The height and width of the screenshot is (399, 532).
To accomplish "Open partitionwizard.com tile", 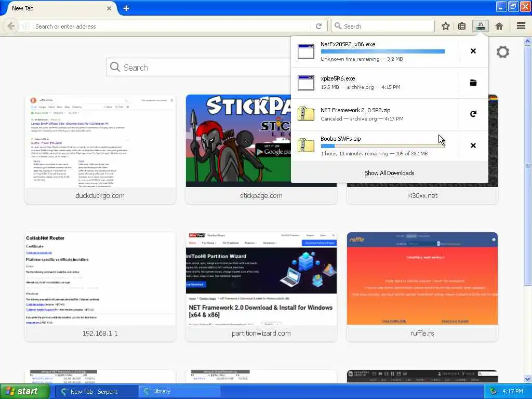I will coord(261,287).
